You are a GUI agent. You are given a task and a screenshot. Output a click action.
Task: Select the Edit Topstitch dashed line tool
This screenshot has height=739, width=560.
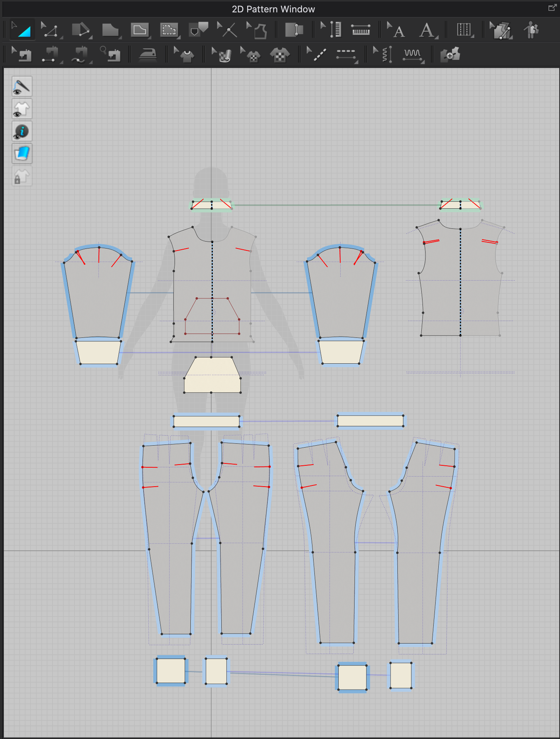[x=316, y=54]
